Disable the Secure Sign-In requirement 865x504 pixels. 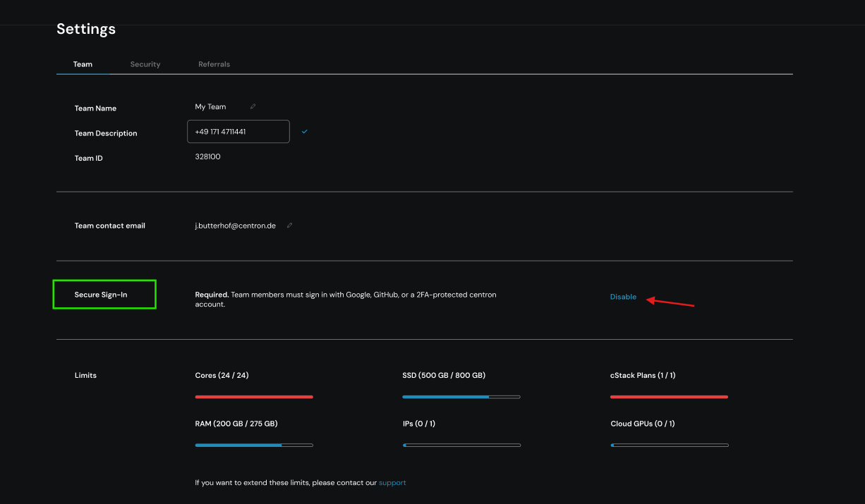623,297
